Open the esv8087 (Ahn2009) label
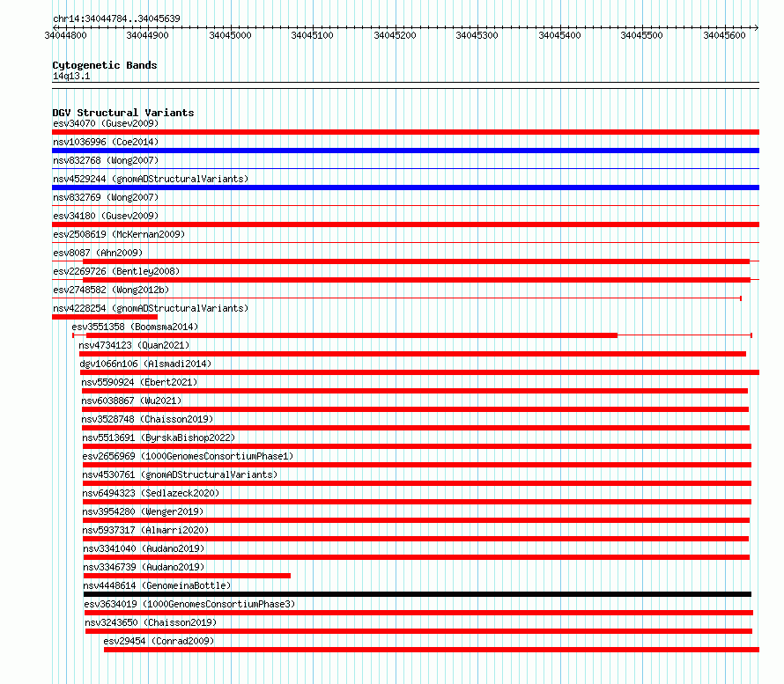The height and width of the screenshot is (684, 784). click(x=98, y=253)
